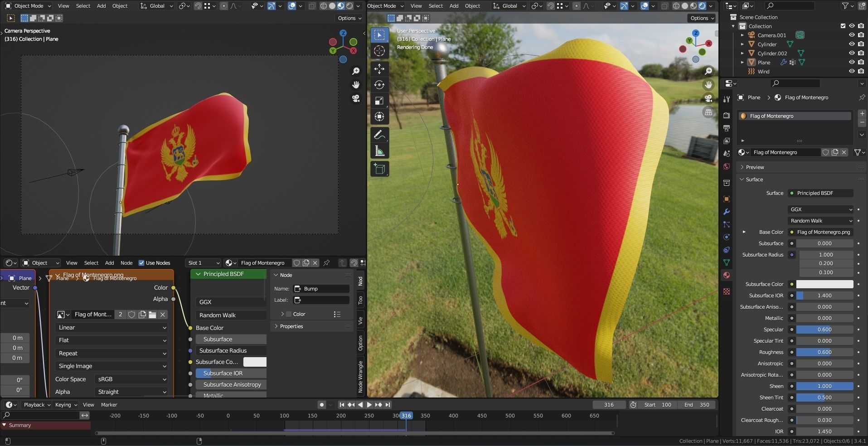Choose the Move tool in right viewport
Screen dimensions: 868x446
pyautogui.click(x=379, y=68)
